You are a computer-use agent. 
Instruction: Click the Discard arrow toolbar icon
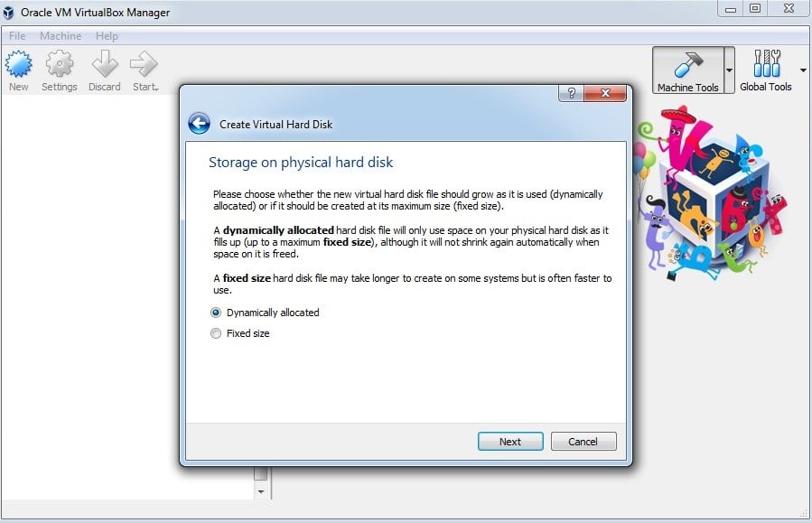point(105,64)
